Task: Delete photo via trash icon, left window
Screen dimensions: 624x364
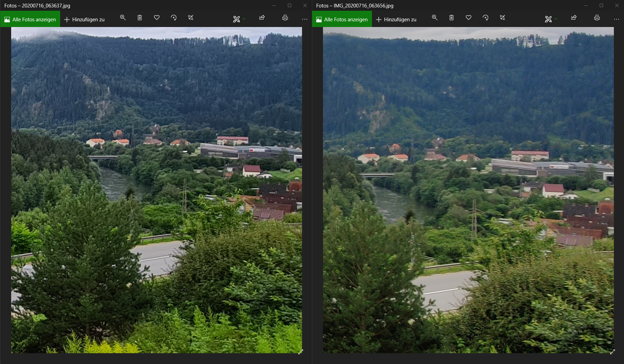Action: (x=140, y=18)
